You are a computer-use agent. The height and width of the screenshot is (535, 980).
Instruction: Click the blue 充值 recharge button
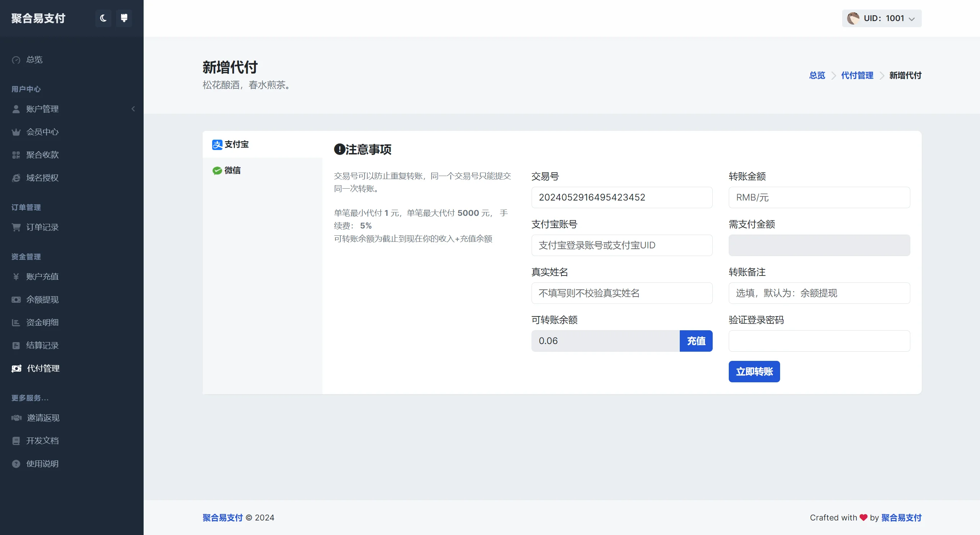696,341
